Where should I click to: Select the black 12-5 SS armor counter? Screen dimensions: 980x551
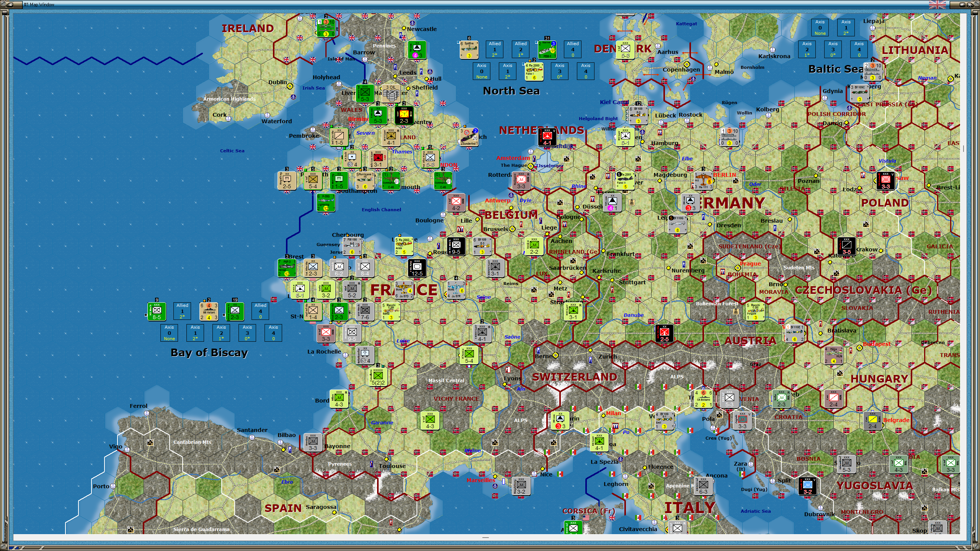coord(417,268)
